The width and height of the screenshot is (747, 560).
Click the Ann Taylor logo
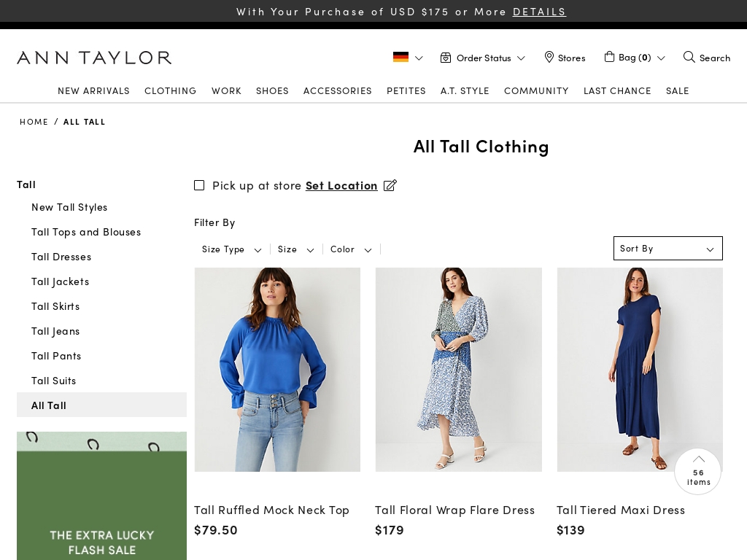click(94, 57)
